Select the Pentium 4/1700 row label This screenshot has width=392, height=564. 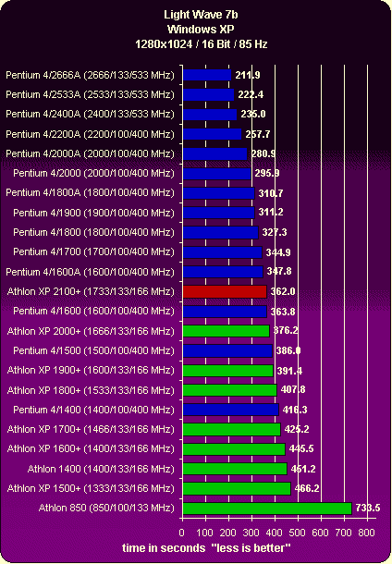(93, 251)
